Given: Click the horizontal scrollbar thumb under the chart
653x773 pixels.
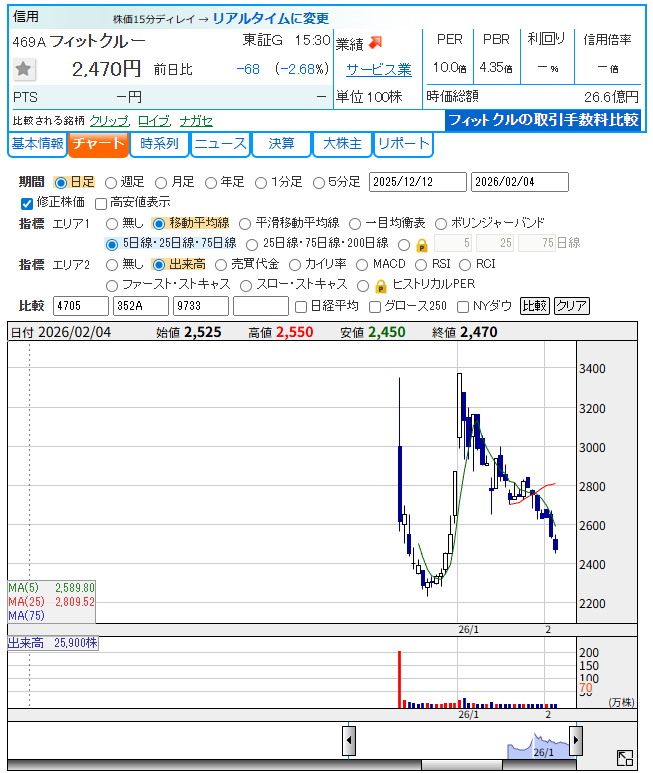Looking at the screenshot, I should pyautogui.click(x=461, y=765).
